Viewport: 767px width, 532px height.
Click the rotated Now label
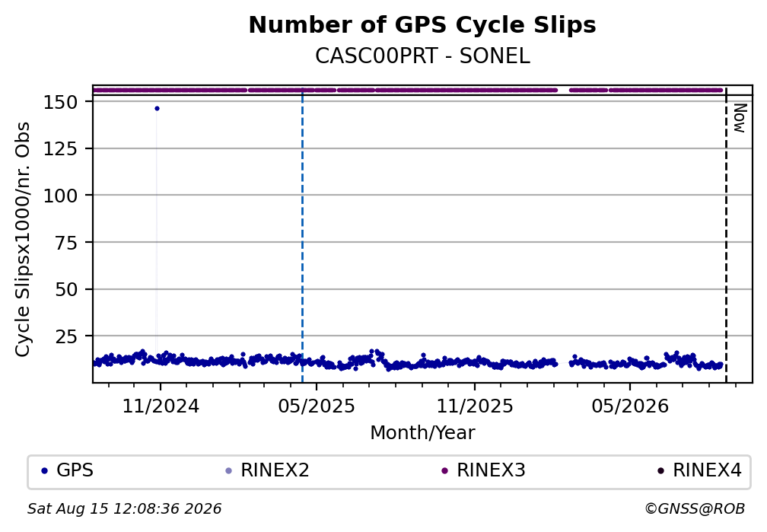point(740,118)
